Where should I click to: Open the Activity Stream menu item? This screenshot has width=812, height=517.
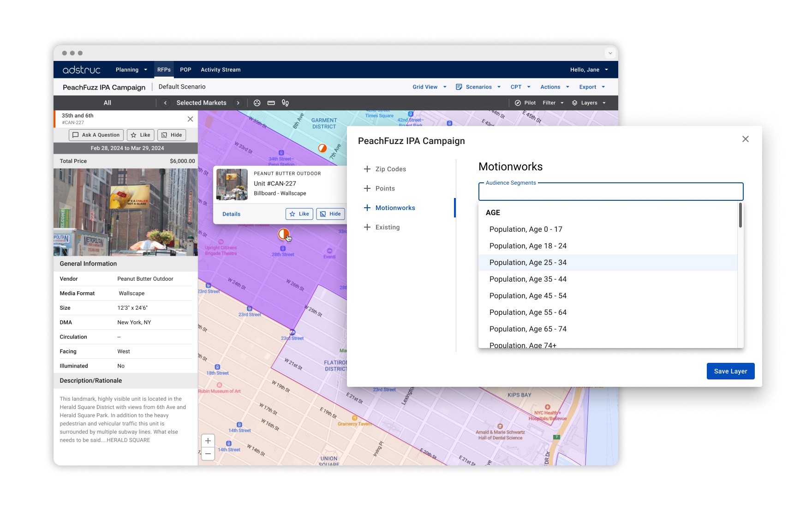[x=221, y=70]
